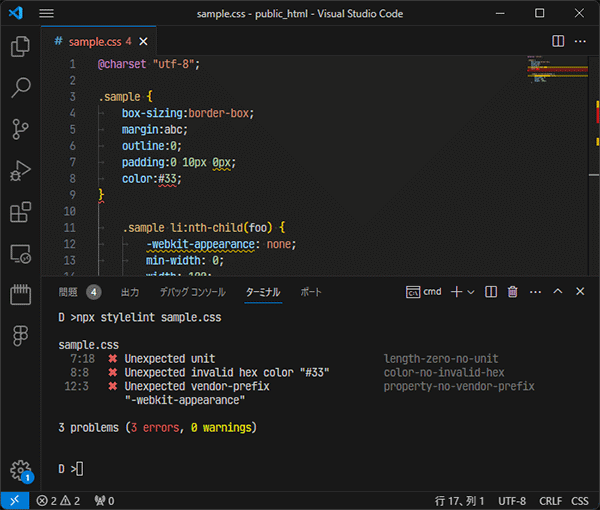
Task: Select the cmd terminal label
Action: click(424, 292)
